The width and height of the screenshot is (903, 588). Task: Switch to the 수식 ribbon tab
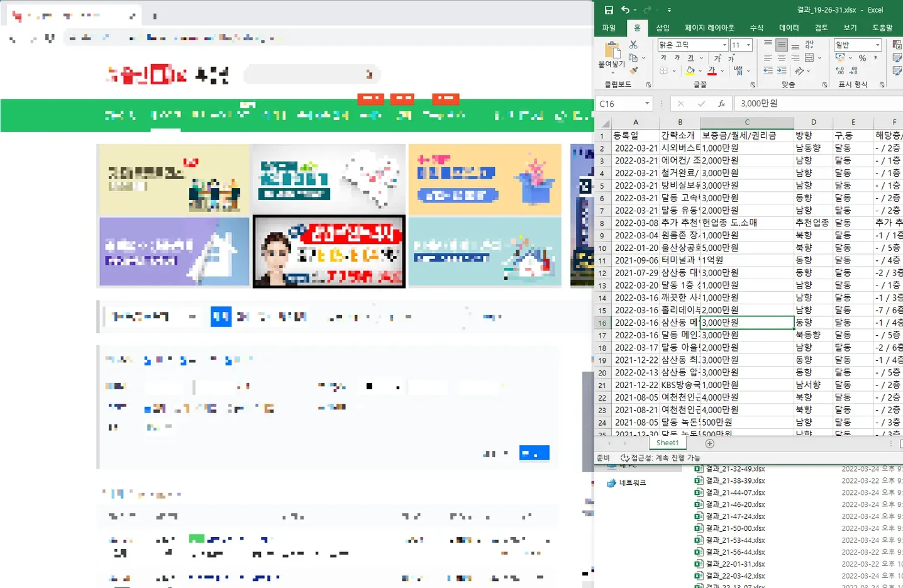756,28
